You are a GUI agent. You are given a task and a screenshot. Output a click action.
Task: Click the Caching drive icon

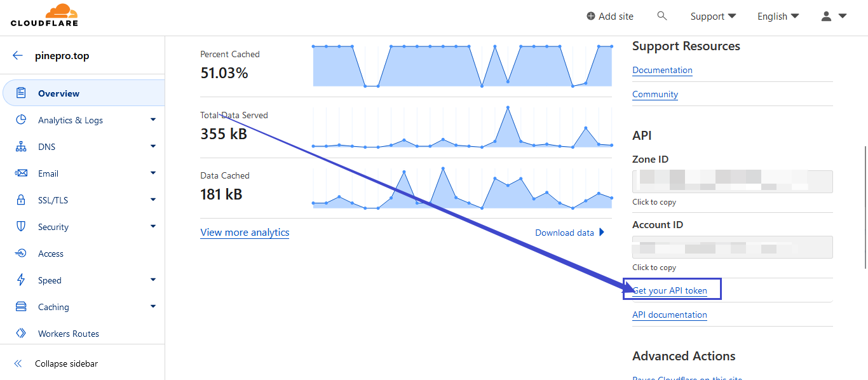(x=21, y=307)
